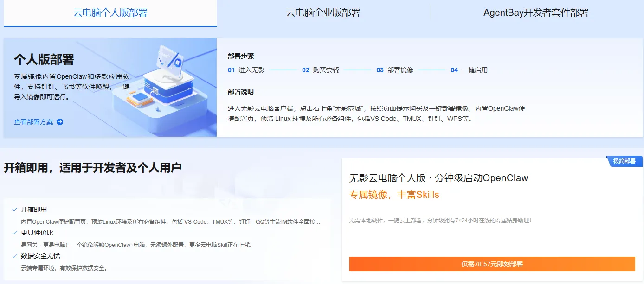Click checkmark icon next to 数据安全无忧
This screenshot has width=644, height=284.
15,256
